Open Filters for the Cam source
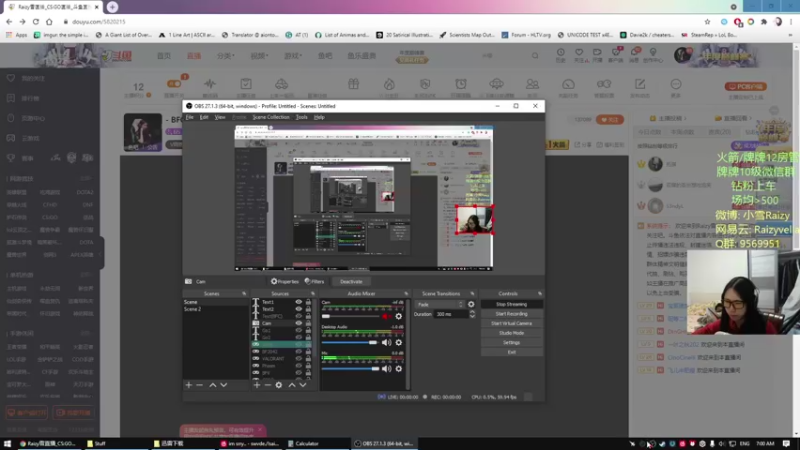Viewport: 800px width, 450px height. (x=314, y=282)
